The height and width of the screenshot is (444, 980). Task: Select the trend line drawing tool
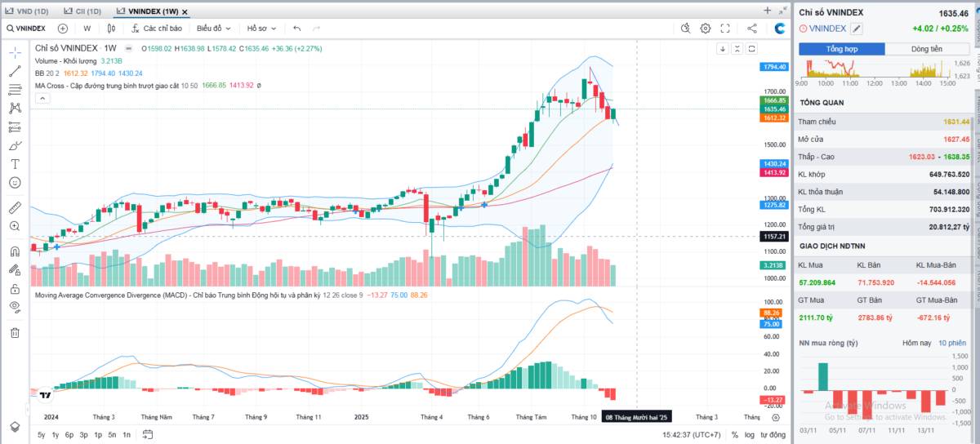[15, 71]
